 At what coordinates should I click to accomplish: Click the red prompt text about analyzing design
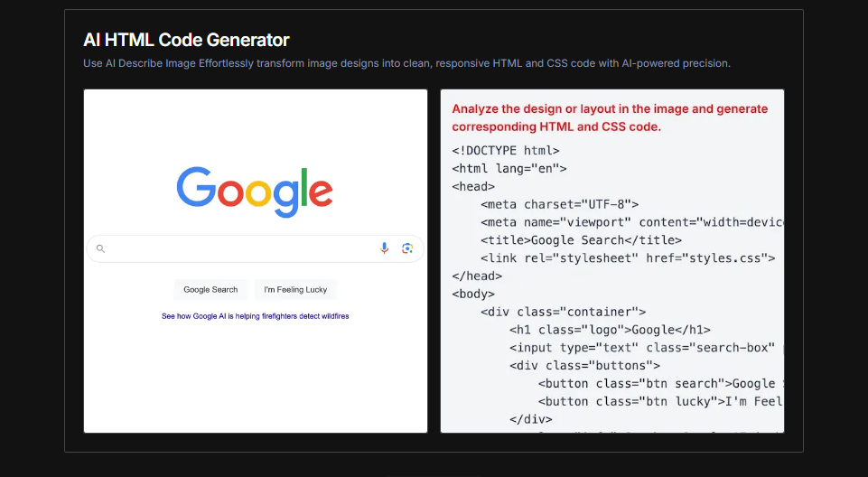(610, 117)
